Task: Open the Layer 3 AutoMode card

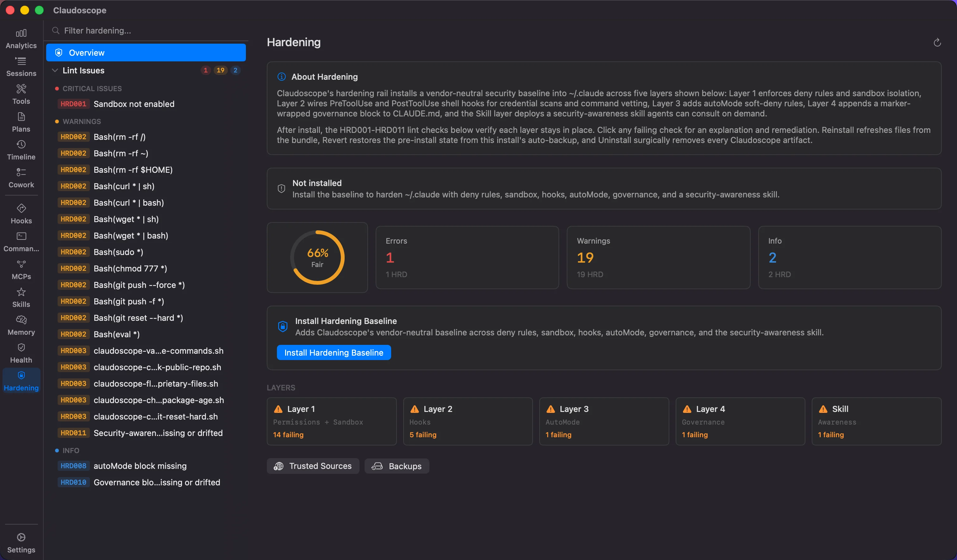Action: pyautogui.click(x=604, y=421)
